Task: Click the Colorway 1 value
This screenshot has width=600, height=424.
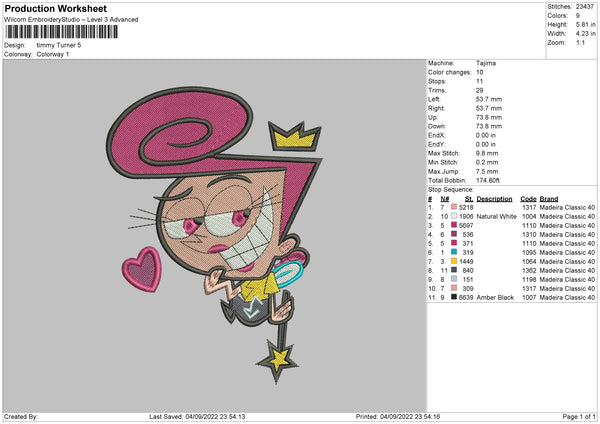Action: tap(53, 54)
